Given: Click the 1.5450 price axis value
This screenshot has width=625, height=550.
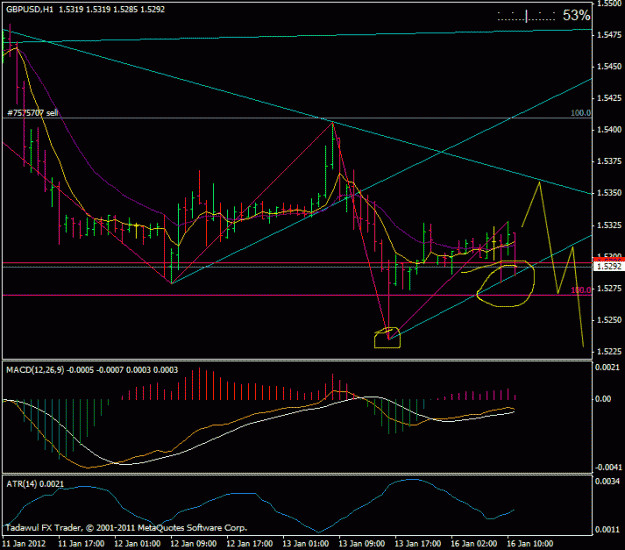Looking at the screenshot, I should pos(609,67).
